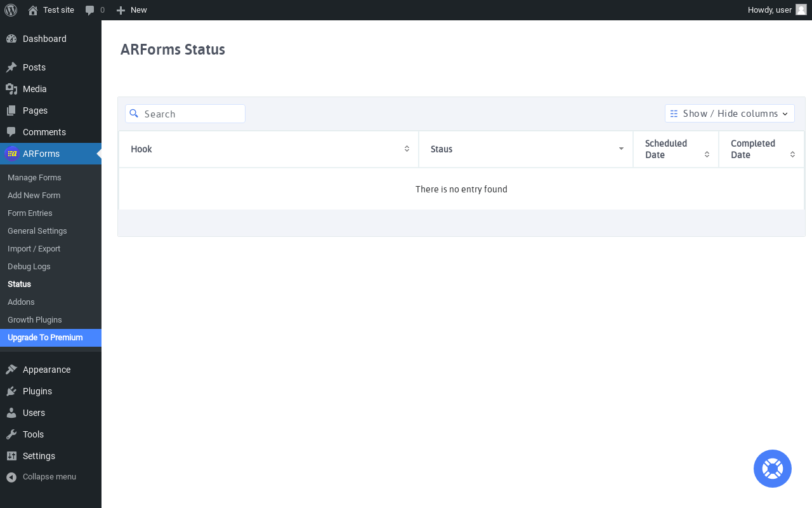Viewport: 812px width, 508px height.
Task: Click the Plugins plug icon
Action: [x=11, y=391]
